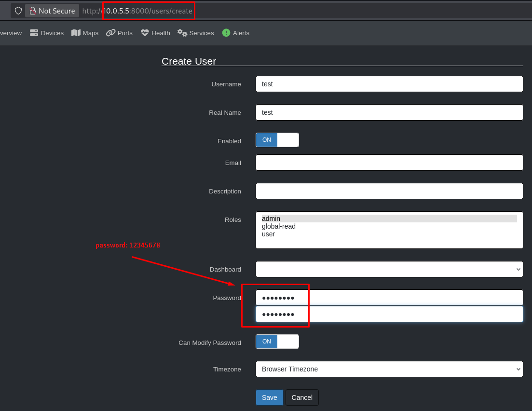Screen dimensions: 532x411
Task: Open the Overview menu item
Action: point(11,33)
